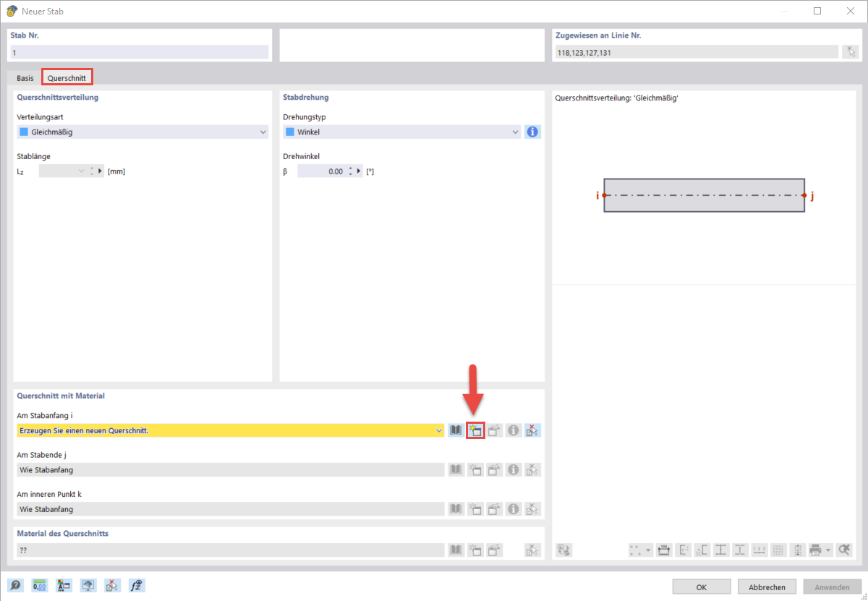Open the arrow menu next to the Lz field
Viewport: 868px width, 601px height.
click(x=101, y=171)
